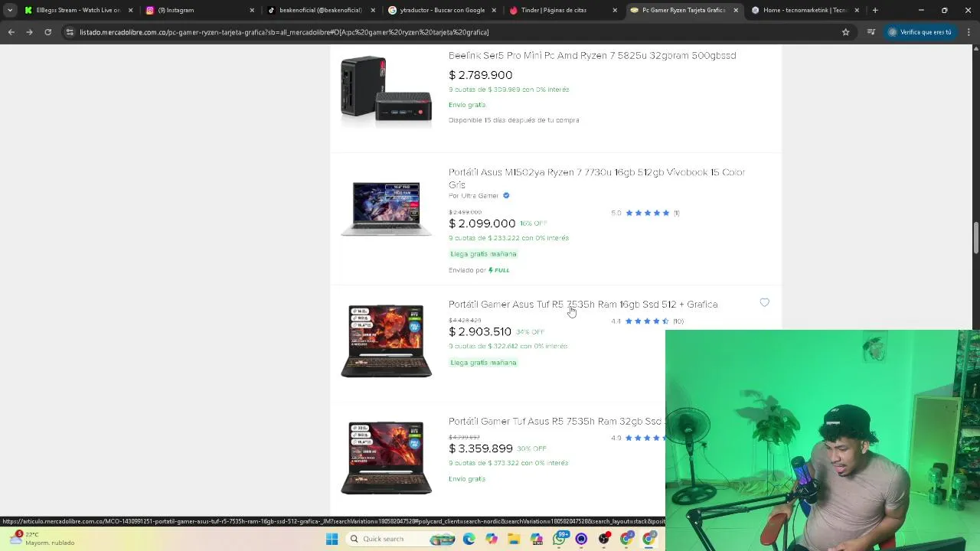980x551 pixels.
Task: Go back using the browser back arrow
Action: (x=11, y=32)
